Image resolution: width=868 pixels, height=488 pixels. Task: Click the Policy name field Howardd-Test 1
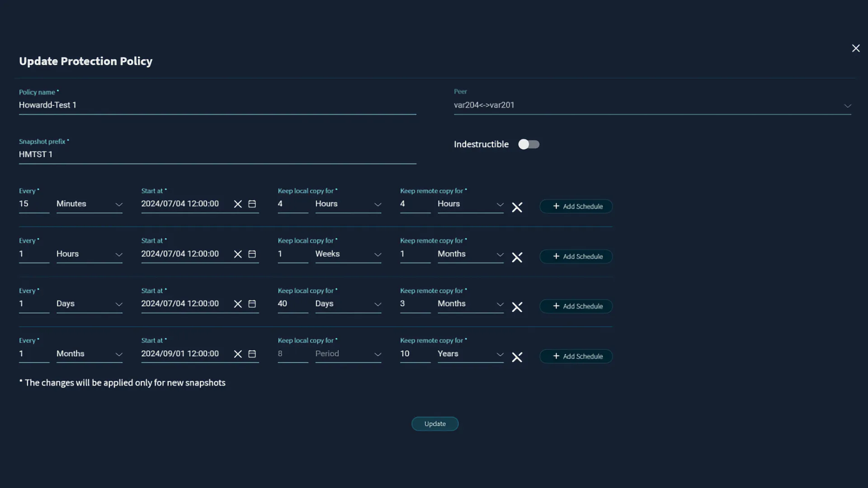pyautogui.click(x=217, y=105)
